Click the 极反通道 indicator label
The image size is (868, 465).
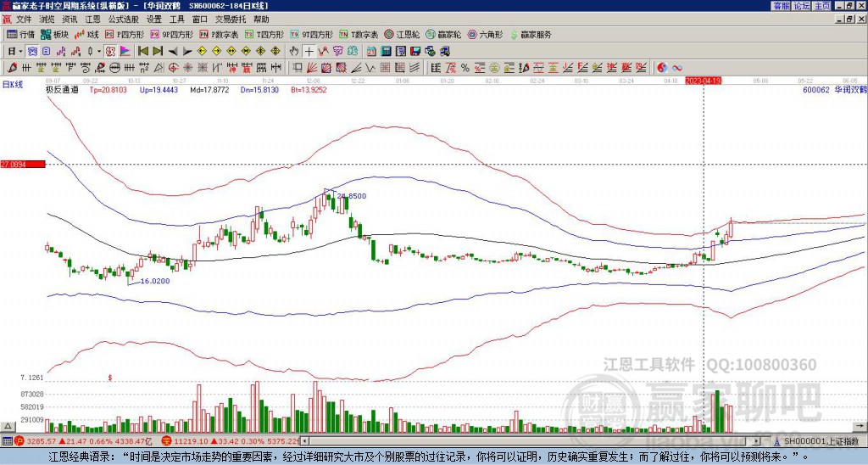click(61, 89)
